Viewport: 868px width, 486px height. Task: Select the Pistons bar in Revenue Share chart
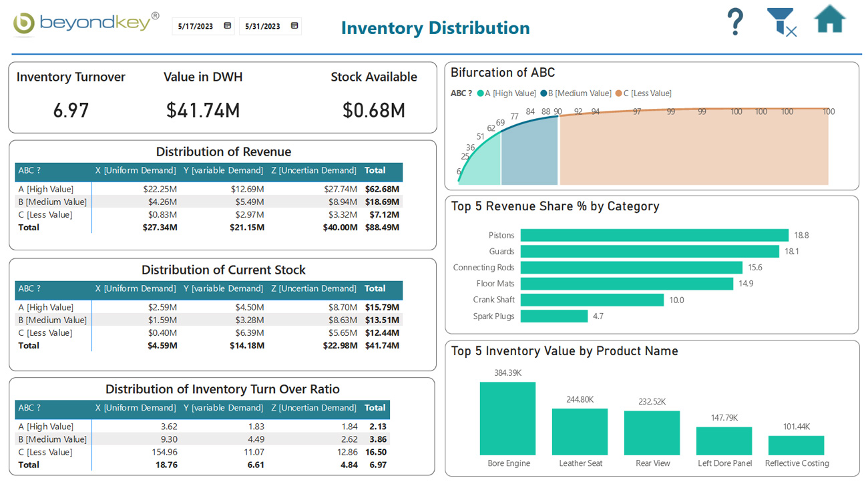(x=654, y=235)
